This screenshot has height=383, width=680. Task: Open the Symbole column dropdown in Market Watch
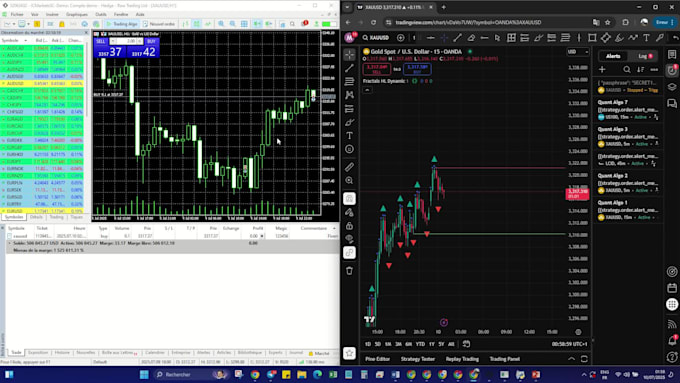[26, 40]
